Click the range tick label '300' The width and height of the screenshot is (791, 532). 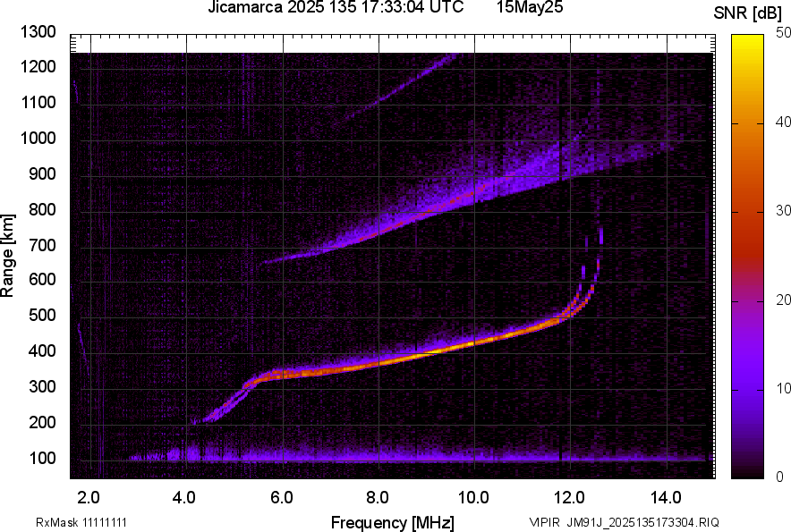pyautogui.click(x=42, y=387)
